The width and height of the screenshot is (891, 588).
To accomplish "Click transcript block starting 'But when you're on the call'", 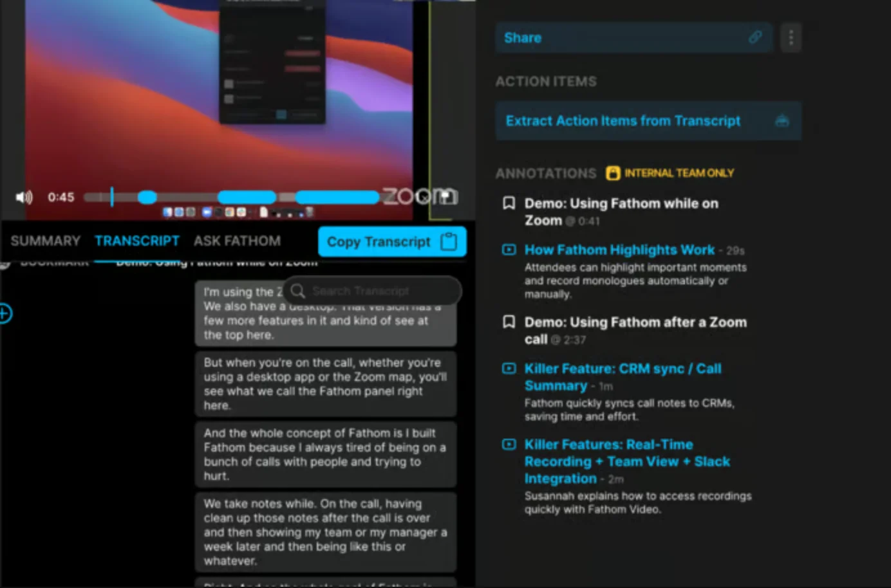I will tap(326, 384).
